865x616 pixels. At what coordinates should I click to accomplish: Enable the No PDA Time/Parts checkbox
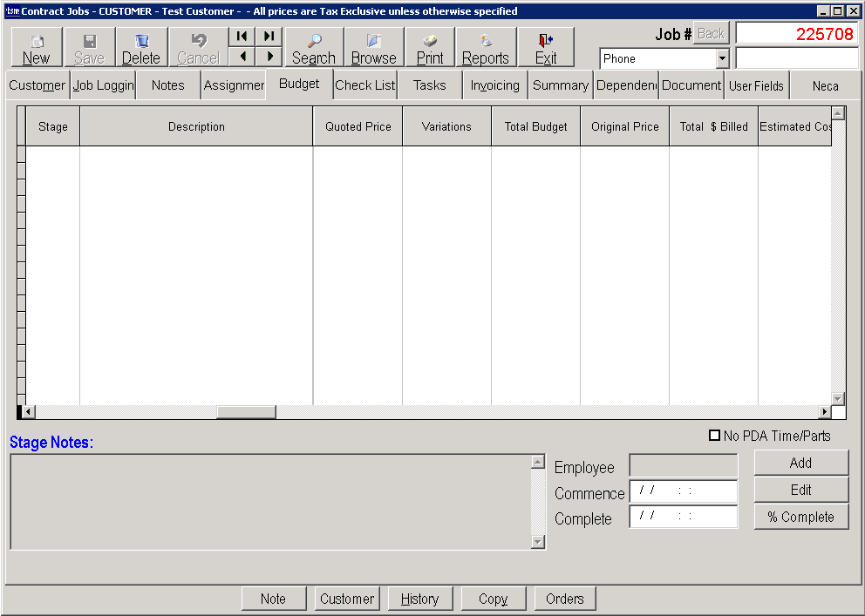(x=715, y=436)
